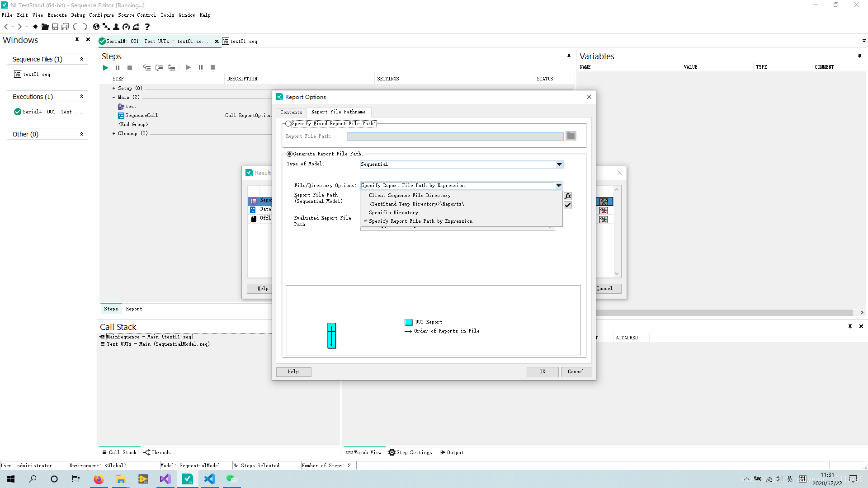Expand the Cleanup step group
Screen dimensions: 868x488
114,134
